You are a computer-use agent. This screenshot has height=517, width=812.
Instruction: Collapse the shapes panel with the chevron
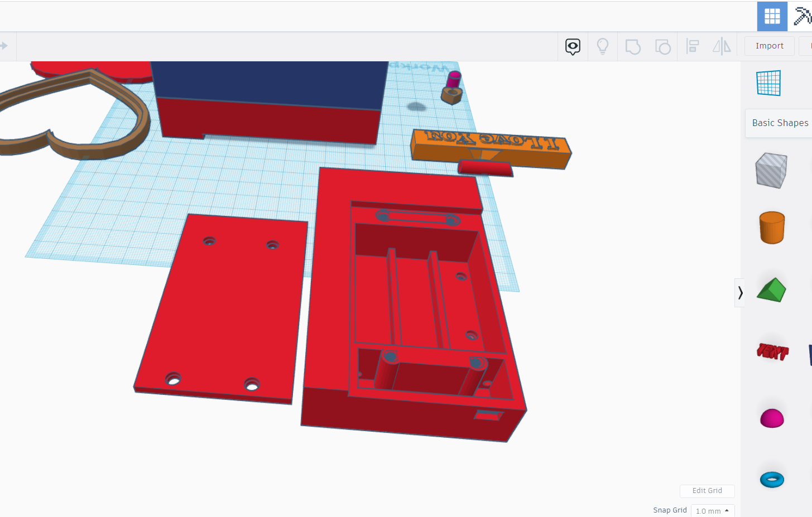click(739, 293)
